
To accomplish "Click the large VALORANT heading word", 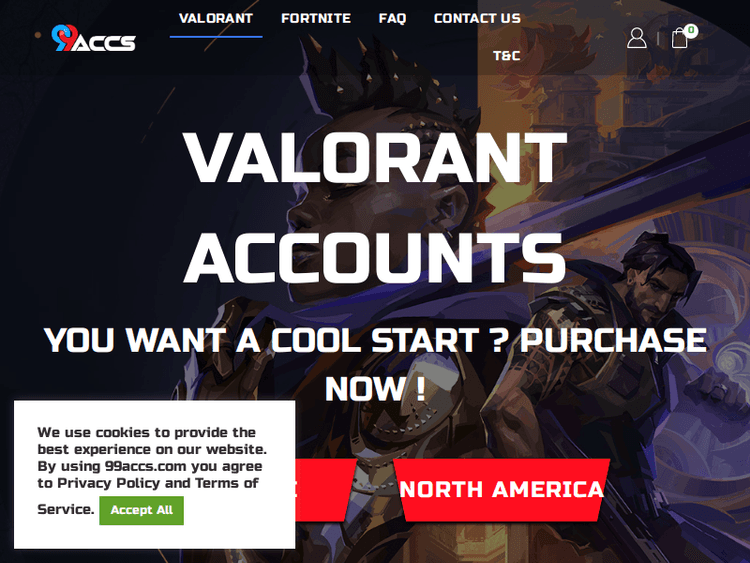I will click(x=375, y=157).
